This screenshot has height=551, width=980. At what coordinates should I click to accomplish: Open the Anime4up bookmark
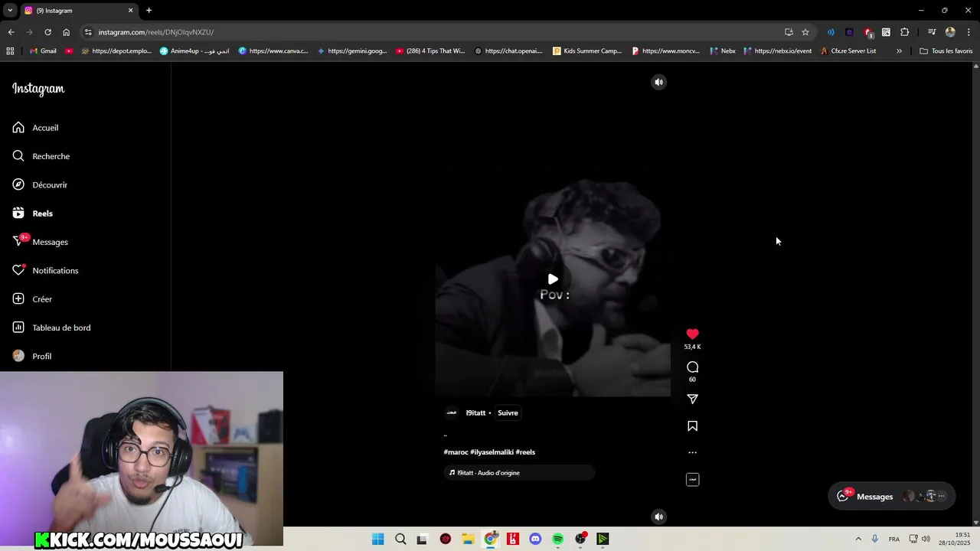194,51
